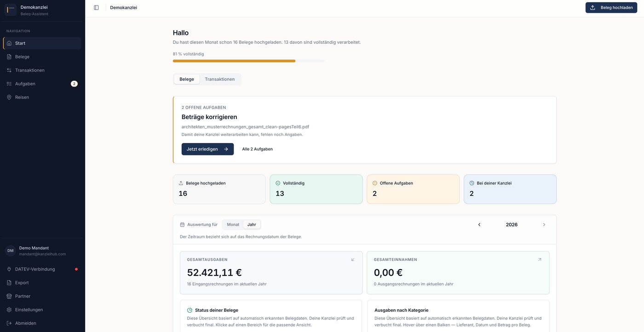Click the arrow icon on Gesamtausgaben card
This screenshot has width=644, height=332.
click(353, 259)
